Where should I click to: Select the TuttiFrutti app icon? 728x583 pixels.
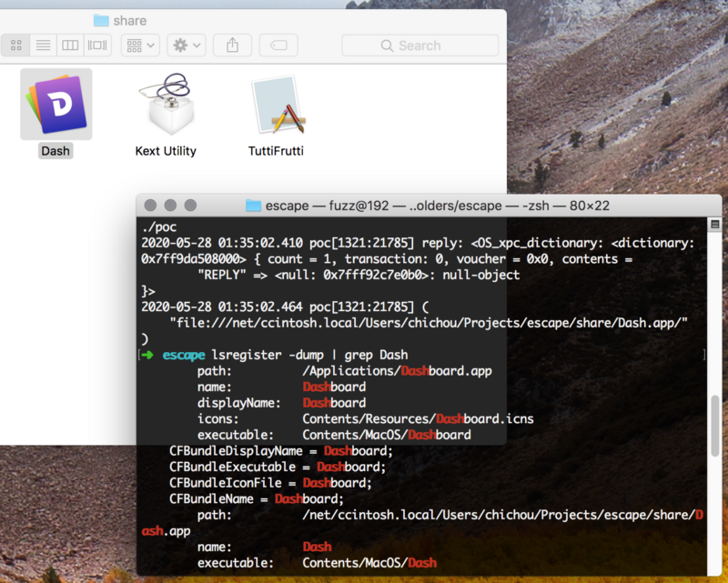(278, 105)
